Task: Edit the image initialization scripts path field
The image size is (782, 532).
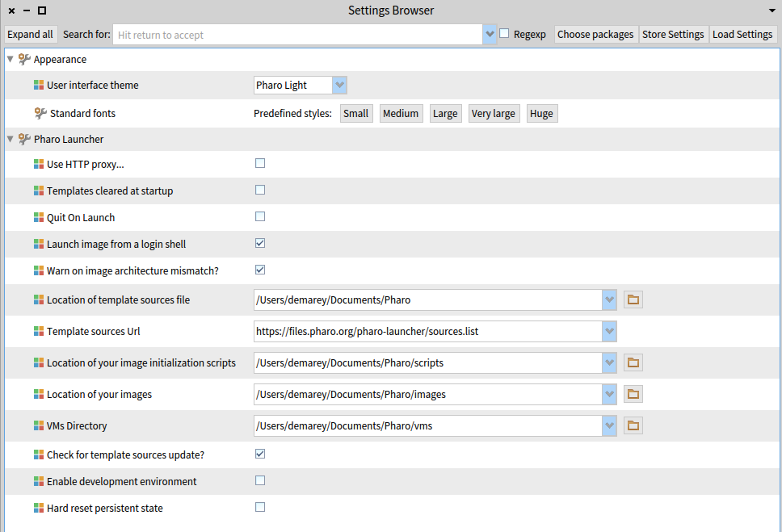Action: click(x=428, y=362)
